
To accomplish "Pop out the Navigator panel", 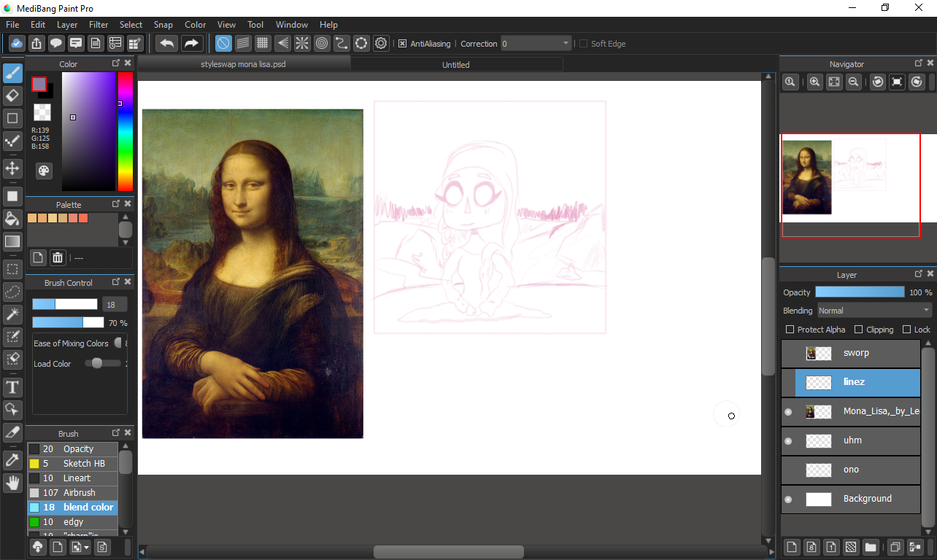I will [919, 63].
